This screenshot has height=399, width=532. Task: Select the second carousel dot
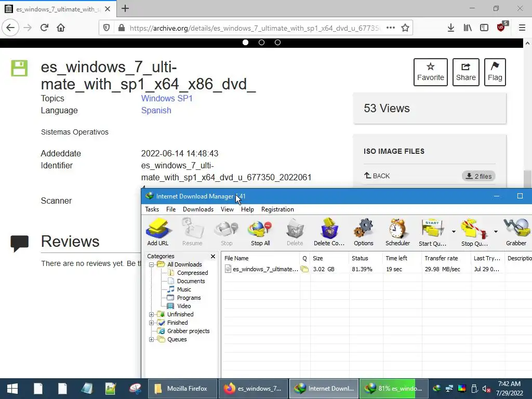[x=262, y=43]
